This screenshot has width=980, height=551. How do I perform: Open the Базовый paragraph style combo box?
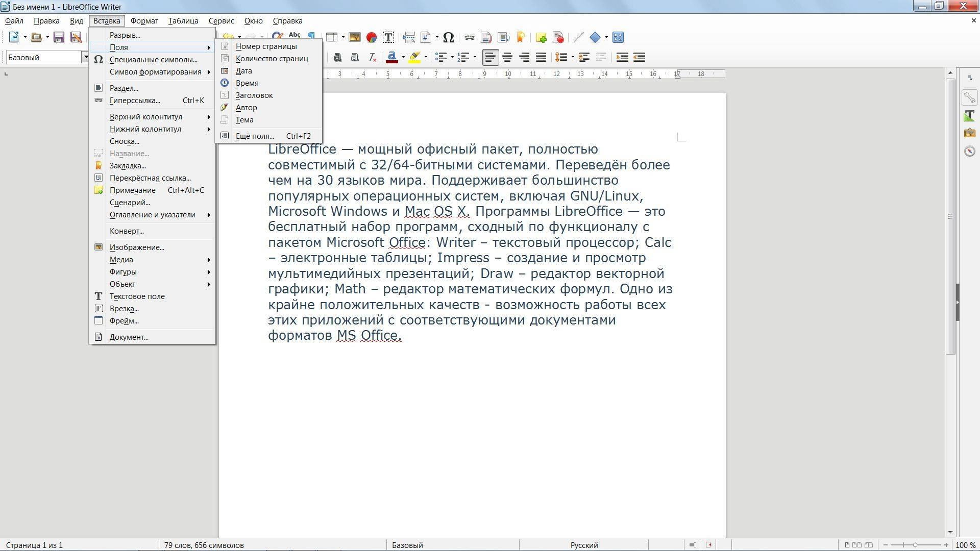pyautogui.click(x=48, y=57)
